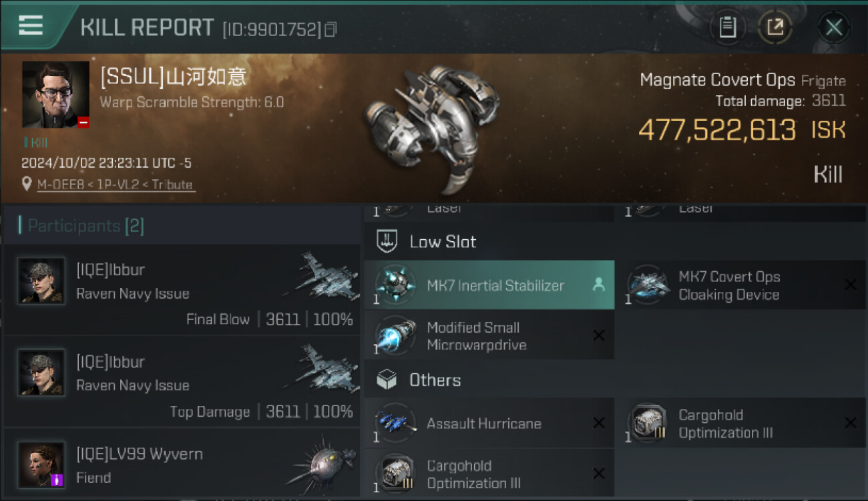Click the Assault Hurricane item icon

pyautogui.click(x=395, y=424)
